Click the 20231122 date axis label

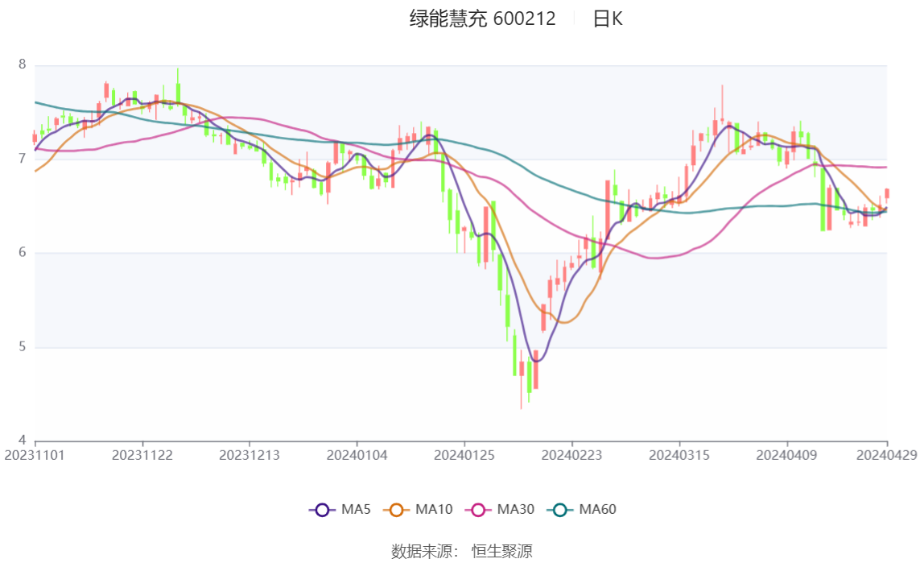pos(142,455)
